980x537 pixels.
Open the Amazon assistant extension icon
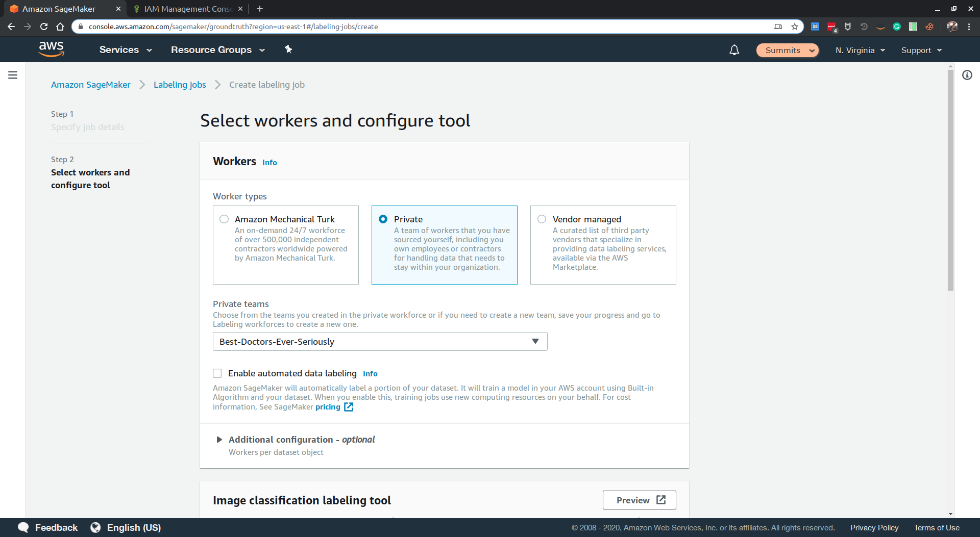pyautogui.click(x=880, y=27)
